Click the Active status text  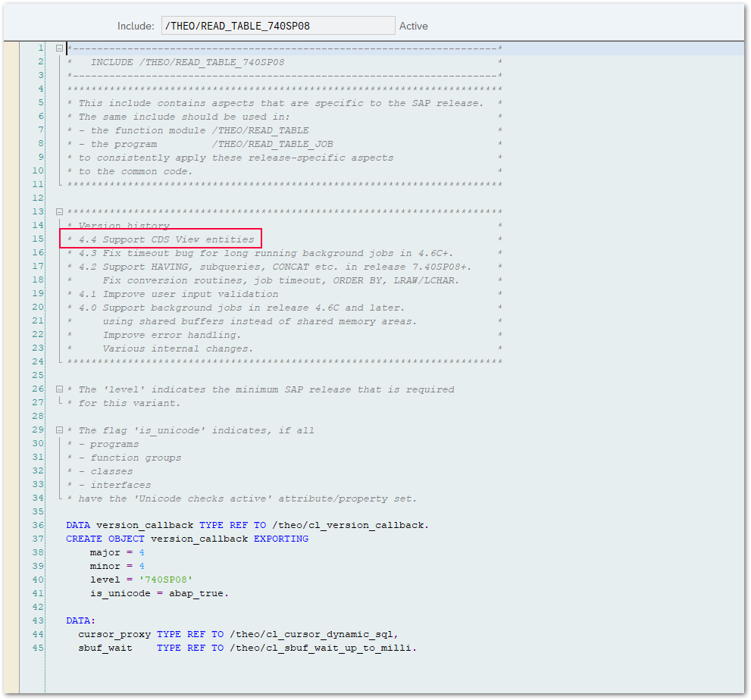coord(414,26)
